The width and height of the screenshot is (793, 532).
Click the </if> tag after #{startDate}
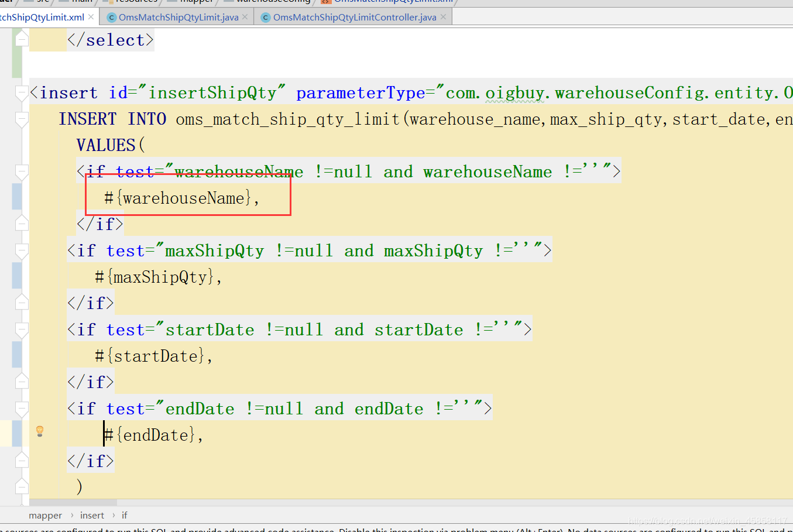pos(91,382)
